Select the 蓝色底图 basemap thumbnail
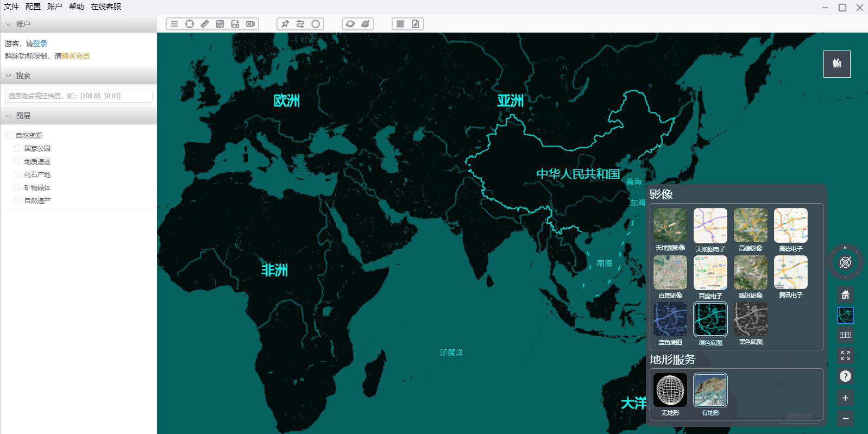Image resolution: width=868 pixels, height=434 pixels. 670,320
